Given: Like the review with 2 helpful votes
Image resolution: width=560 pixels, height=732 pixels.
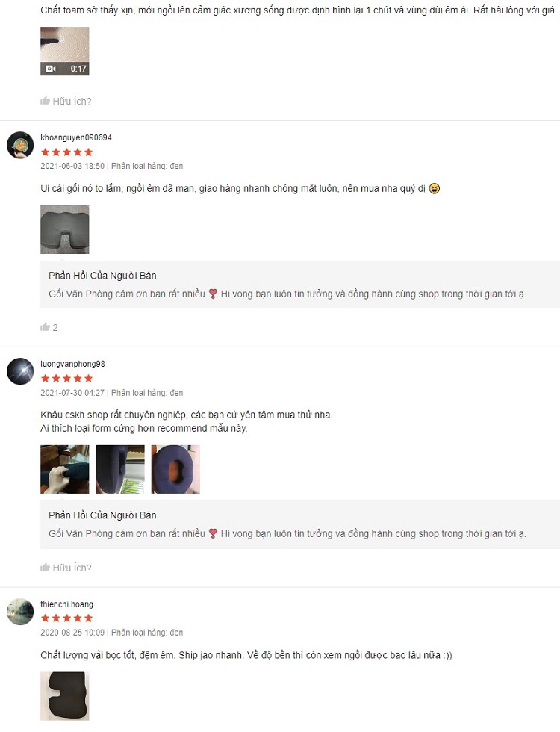Looking at the screenshot, I should click(46, 327).
